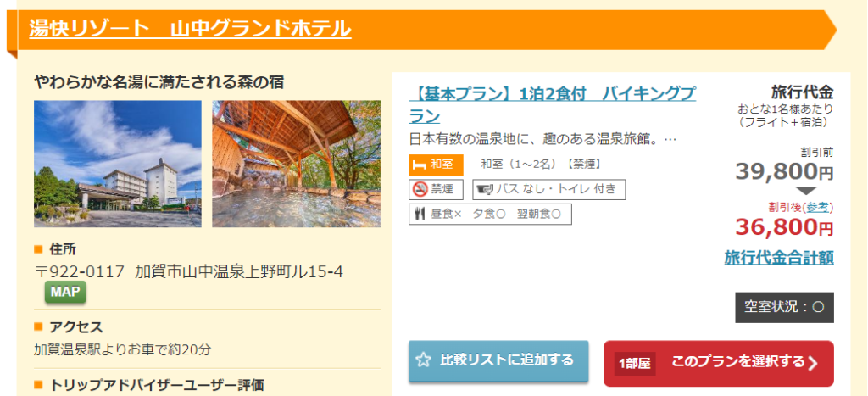The image size is (868, 396).
Task: Click the chevron arrow on plan select button
Action: coord(812,363)
